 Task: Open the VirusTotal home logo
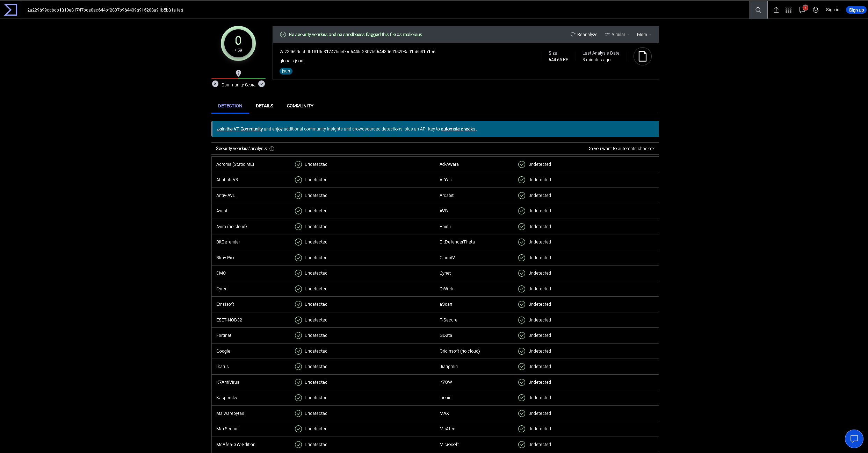click(x=10, y=10)
